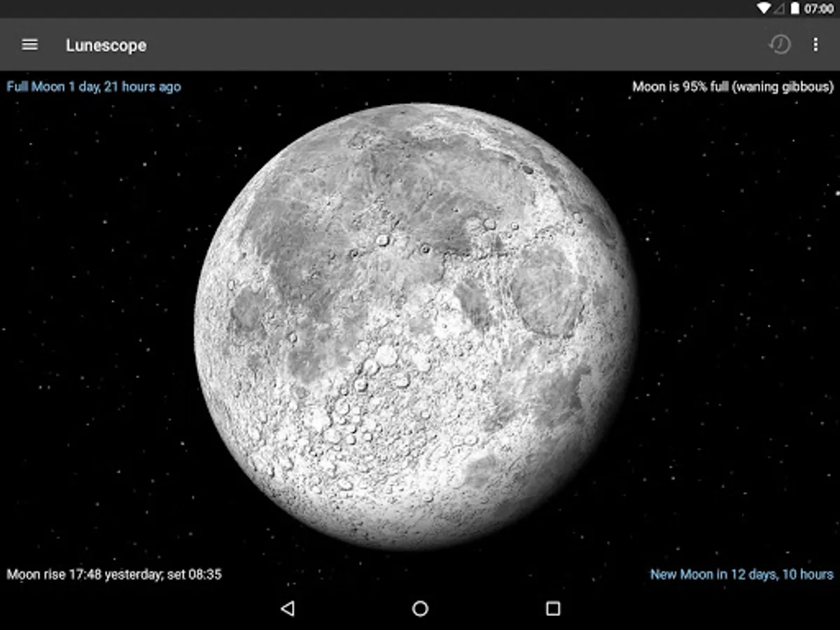This screenshot has height=630, width=840.
Task: Click the 07:00 status bar clock
Action: 818,9
